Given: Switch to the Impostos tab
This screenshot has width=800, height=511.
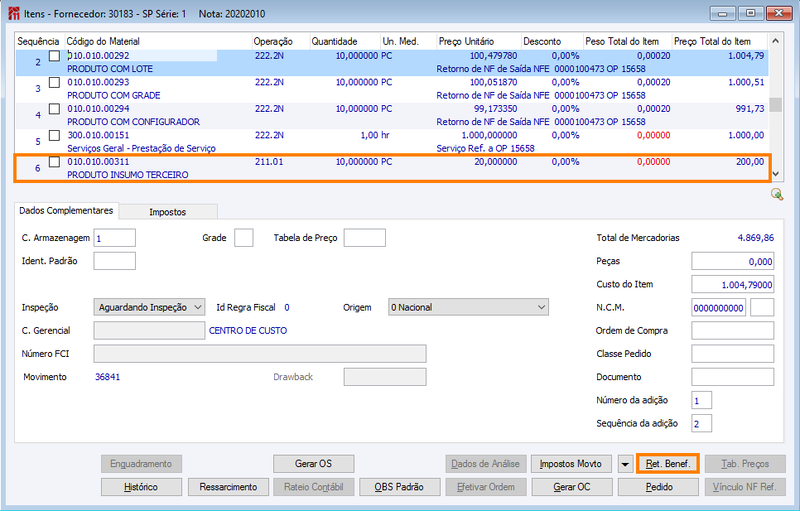Looking at the screenshot, I should click(167, 212).
